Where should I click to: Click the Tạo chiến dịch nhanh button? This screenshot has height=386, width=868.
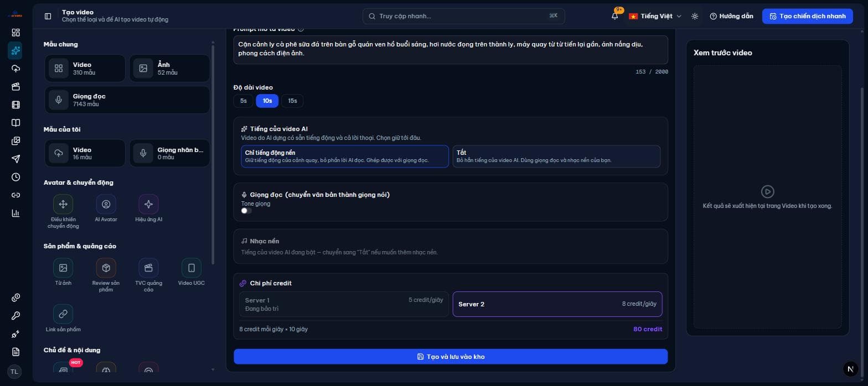click(x=808, y=16)
